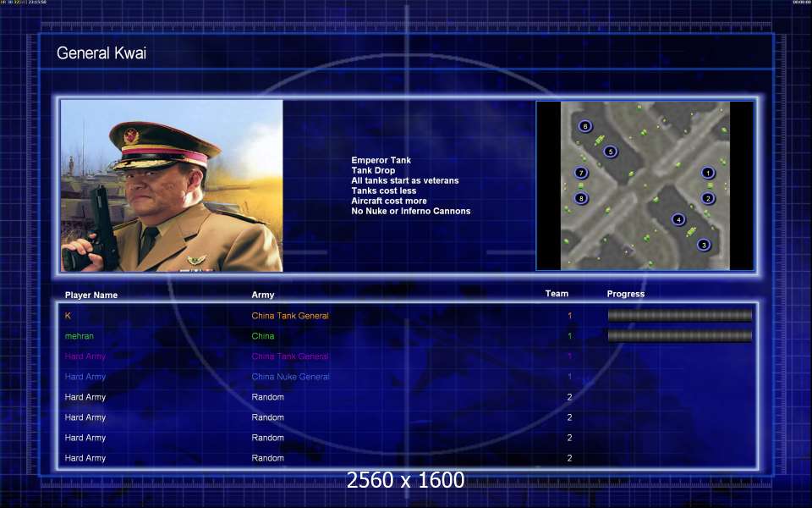Click the "Tanks cost less" line
812x508 pixels.
pyautogui.click(x=383, y=190)
